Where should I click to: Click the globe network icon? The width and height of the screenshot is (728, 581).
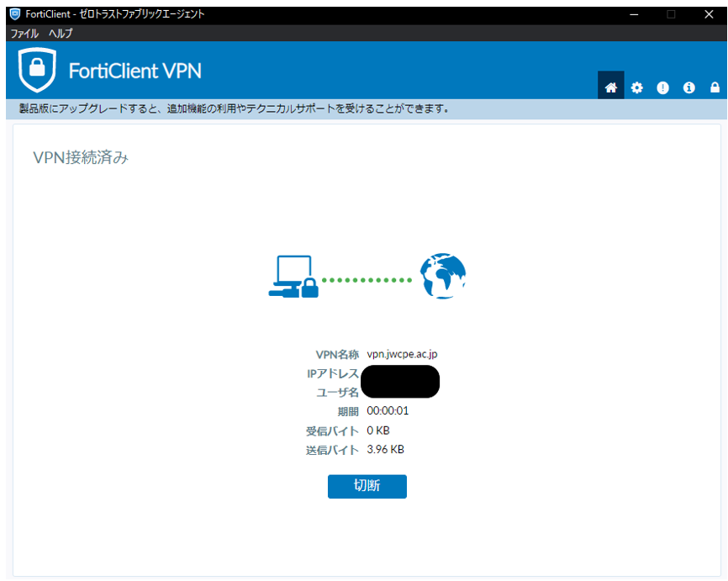point(443,276)
